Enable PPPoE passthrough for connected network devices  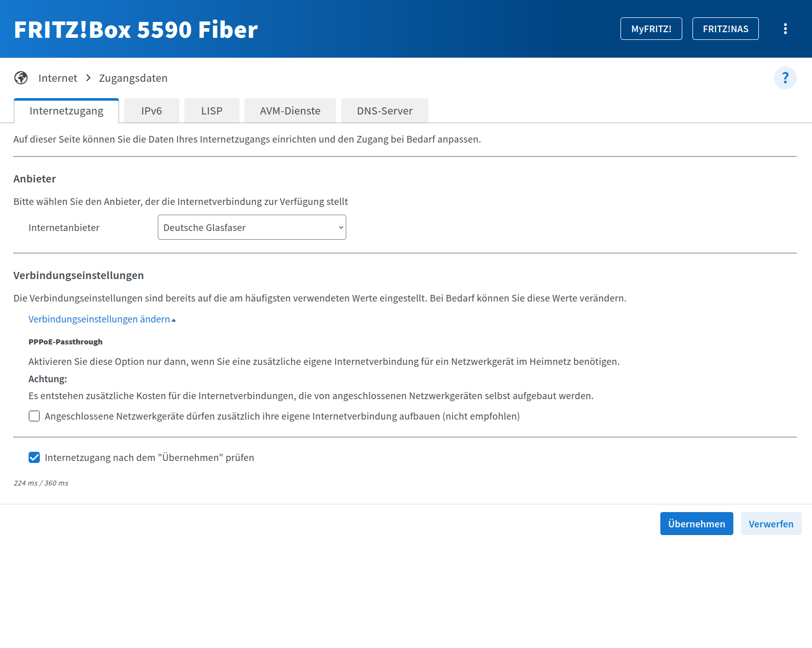click(34, 416)
